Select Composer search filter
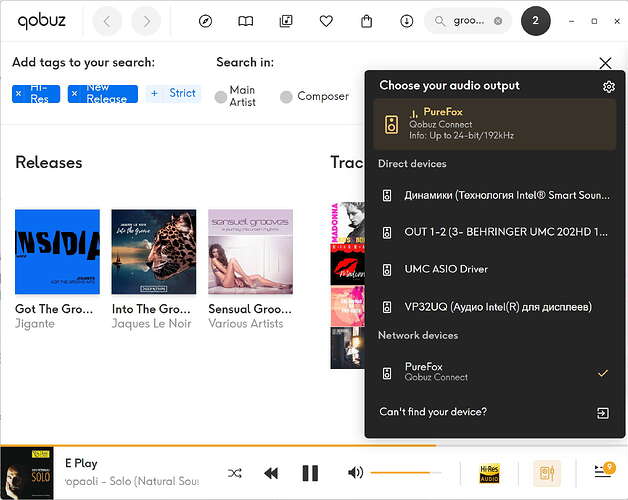 [x=286, y=97]
